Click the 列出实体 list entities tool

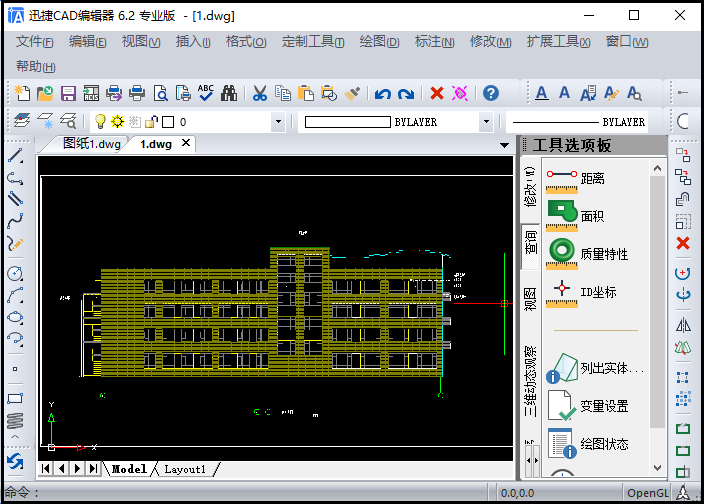[595, 368]
